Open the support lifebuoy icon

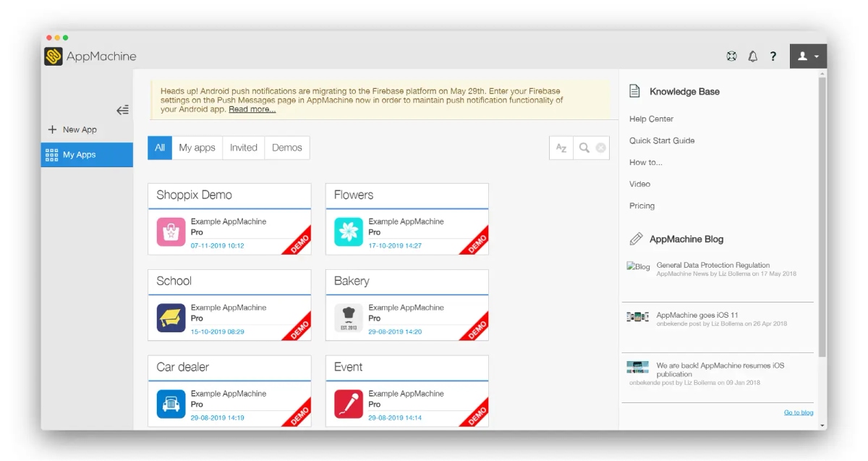[x=731, y=56]
